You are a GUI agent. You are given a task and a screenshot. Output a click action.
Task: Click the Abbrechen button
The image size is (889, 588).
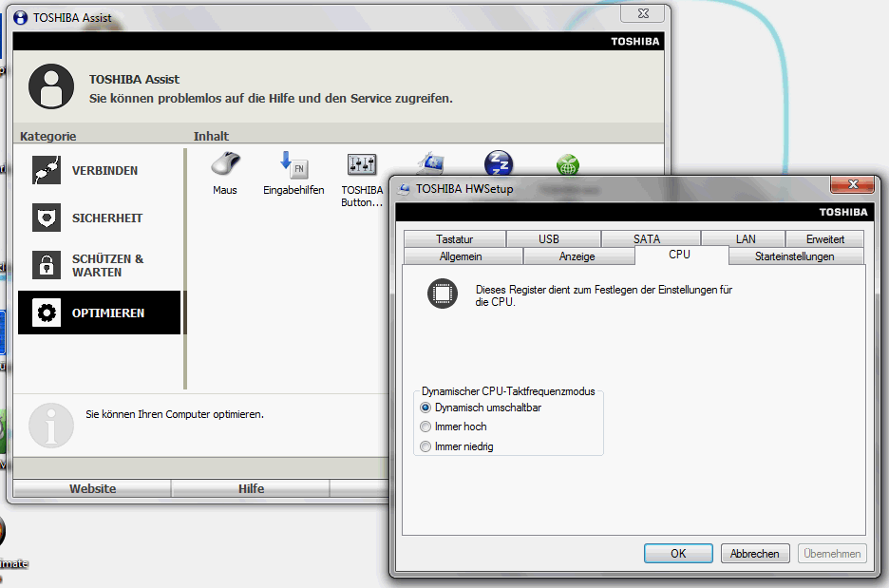[755, 554]
